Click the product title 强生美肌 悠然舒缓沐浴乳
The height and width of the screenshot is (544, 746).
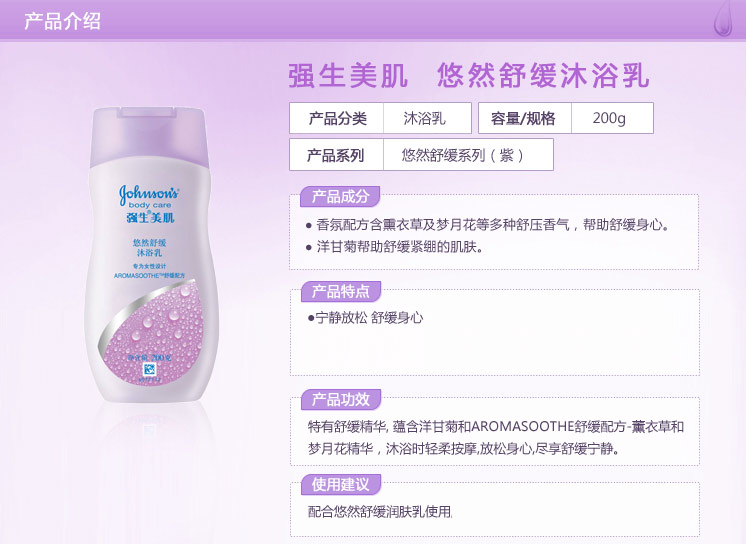coord(469,75)
